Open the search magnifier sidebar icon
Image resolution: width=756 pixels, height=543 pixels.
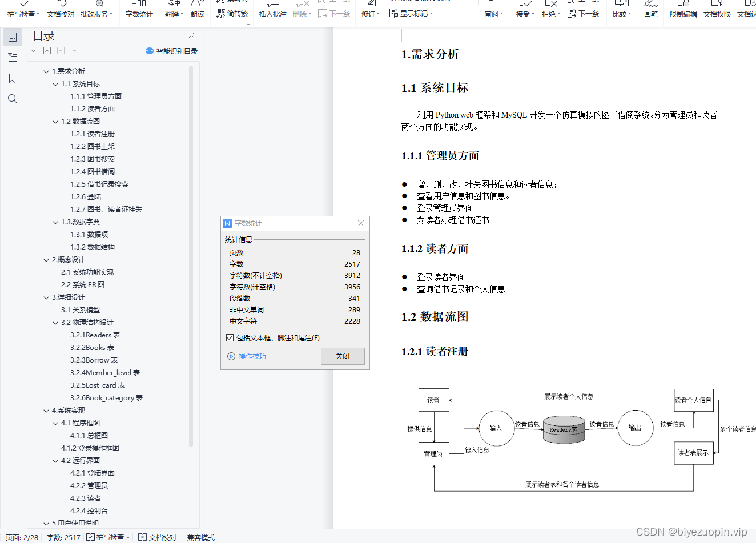13,99
